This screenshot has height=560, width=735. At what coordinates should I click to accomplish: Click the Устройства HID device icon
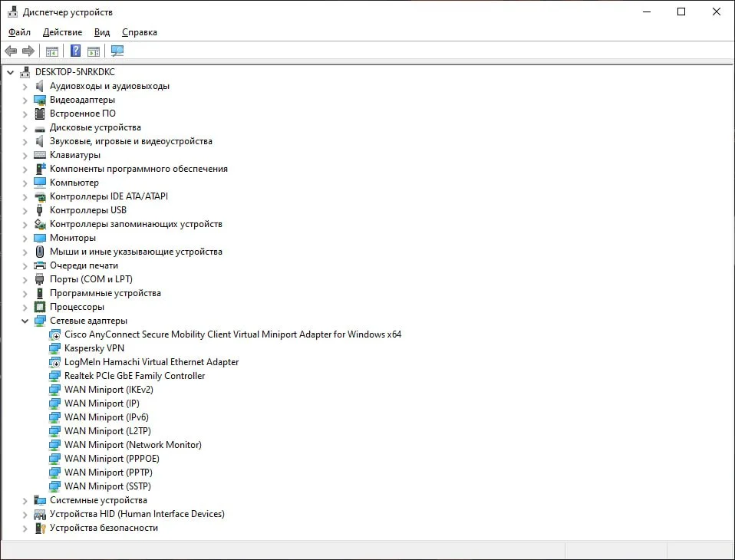[40, 514]
